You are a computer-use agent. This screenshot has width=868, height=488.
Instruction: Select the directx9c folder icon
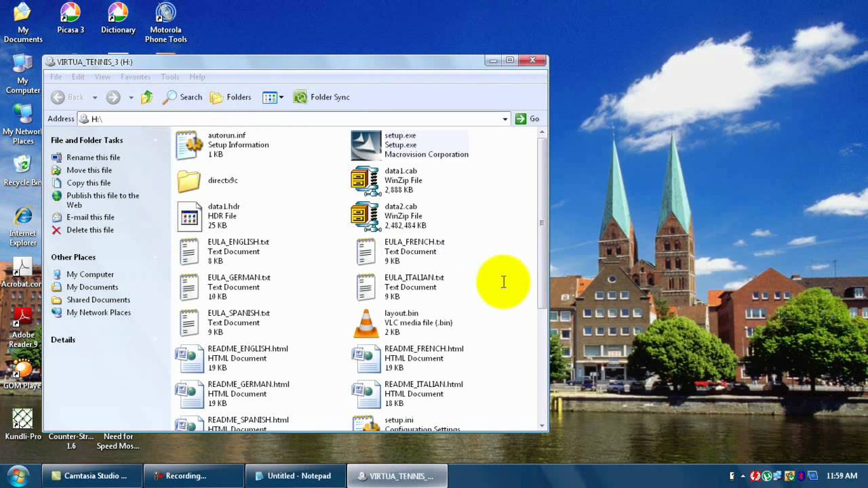tap(189, 181)
